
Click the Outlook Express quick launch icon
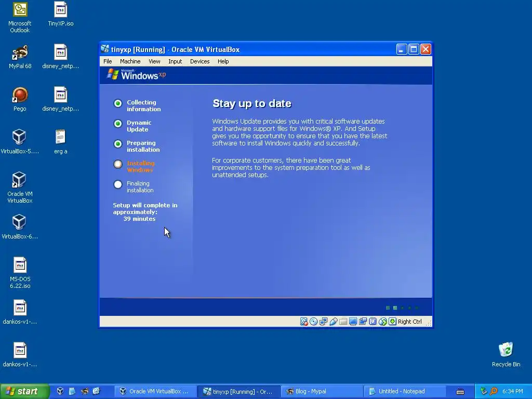[96, 391]
